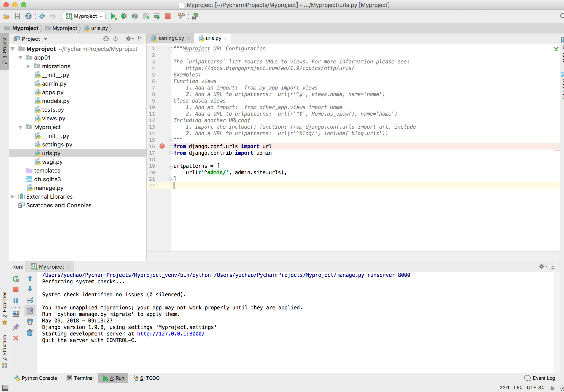Screen dimensions: 564x392
Task: Toggle scroll to end in Run console
Action: (x=30, y=311)
